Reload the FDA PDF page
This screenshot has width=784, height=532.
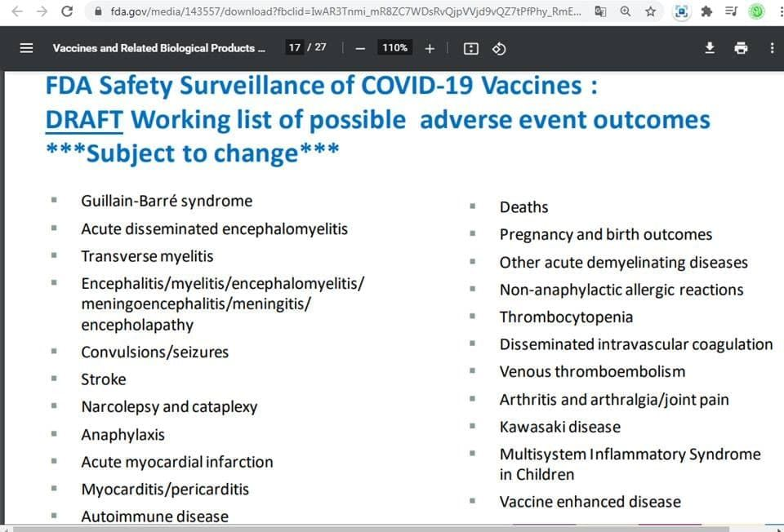pyautogui.click(x=67, y=11)
